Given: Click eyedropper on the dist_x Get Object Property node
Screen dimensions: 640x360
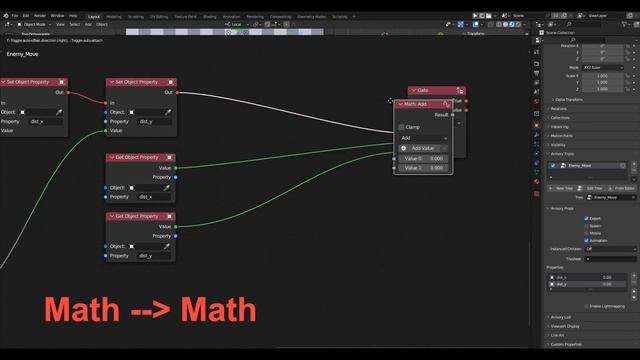Looking at the screenshot, I should 167,188.
